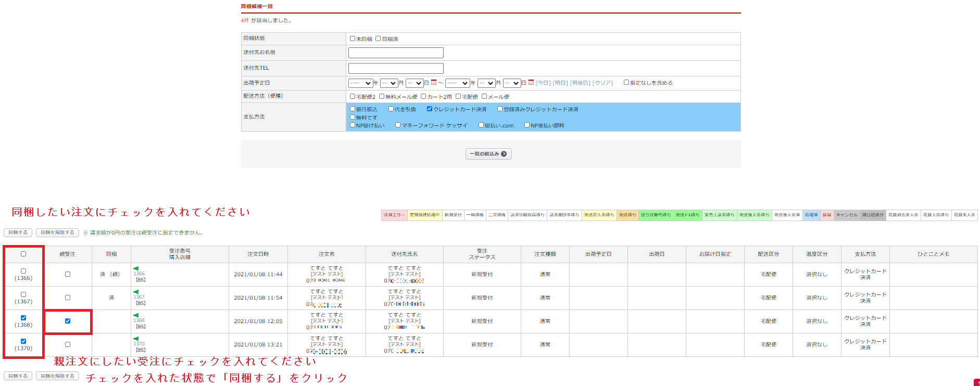Screen dimensions: 980x386
Task: Click the 一覧の絞込み filter button
Action: click(x=488, y=154)
